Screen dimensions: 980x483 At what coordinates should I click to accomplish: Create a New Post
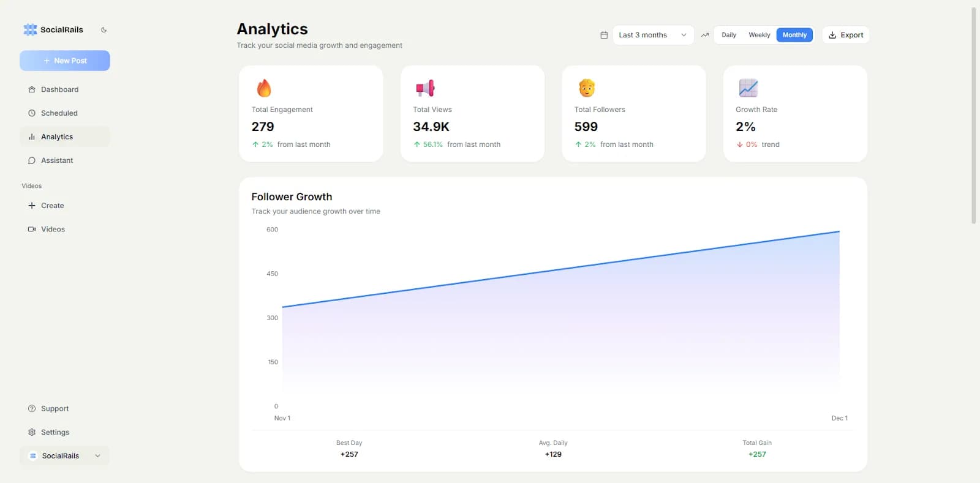click(65, 61)
